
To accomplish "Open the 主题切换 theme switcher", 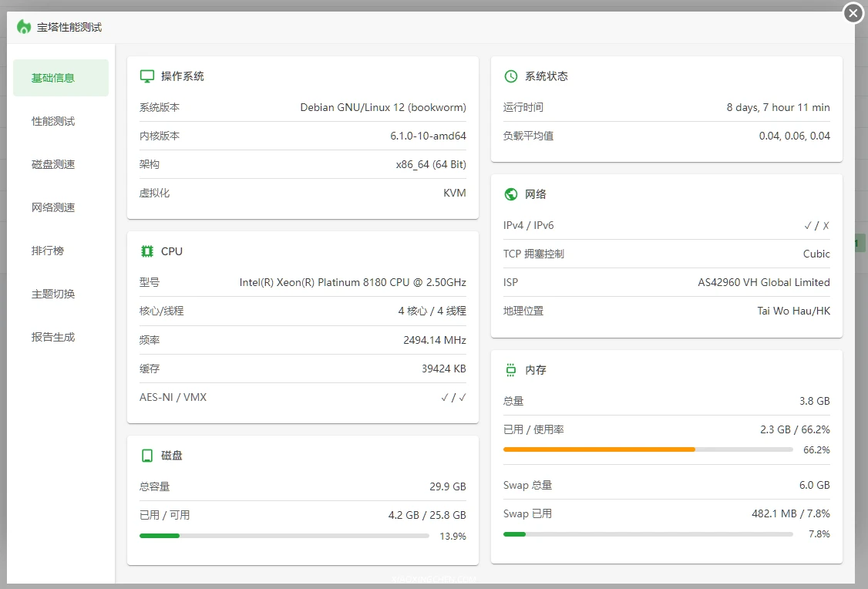I will coord(53,294).
